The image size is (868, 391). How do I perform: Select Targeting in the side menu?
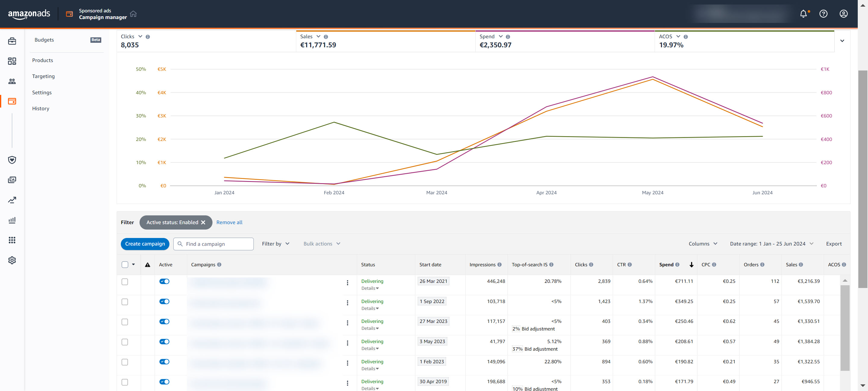coord(43,76)
